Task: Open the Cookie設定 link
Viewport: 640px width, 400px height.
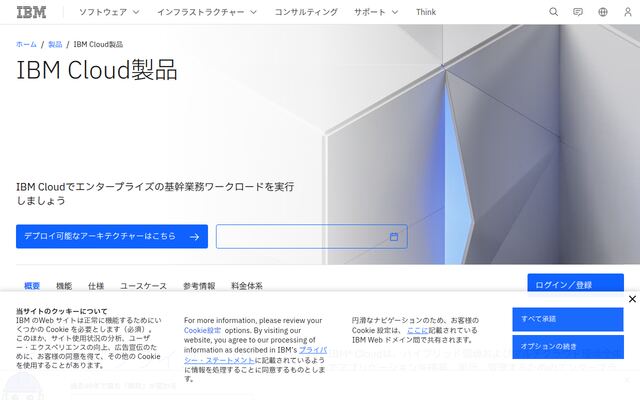Action: (202, 330)
